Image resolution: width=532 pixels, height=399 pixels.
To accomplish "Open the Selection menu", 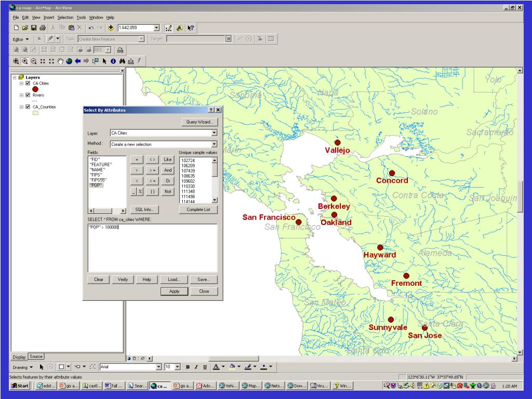I will coord(65,17).
